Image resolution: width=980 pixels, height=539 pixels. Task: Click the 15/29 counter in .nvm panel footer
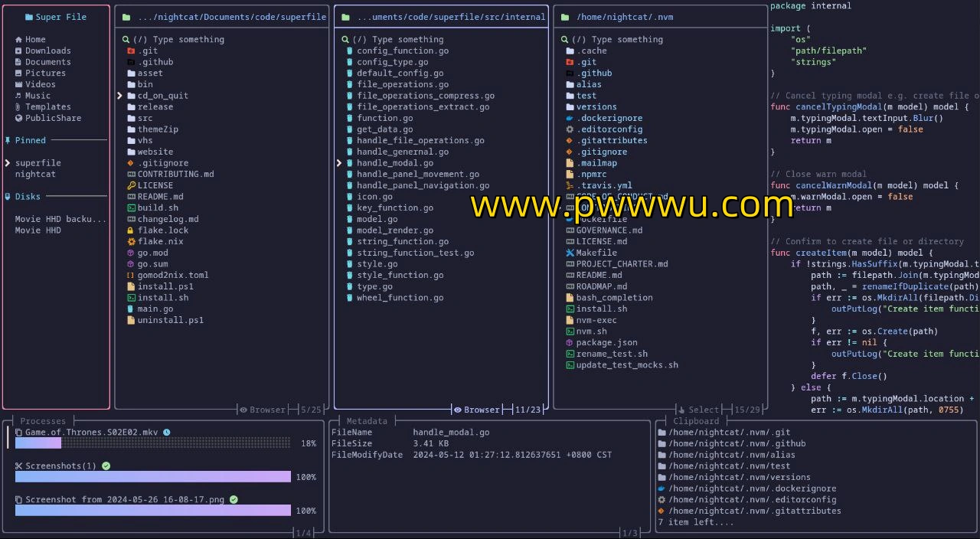click(747, 410)
